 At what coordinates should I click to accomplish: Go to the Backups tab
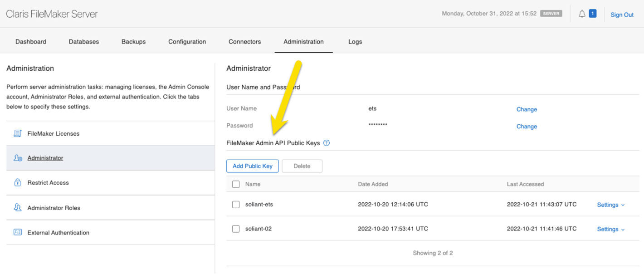[134, 41]
